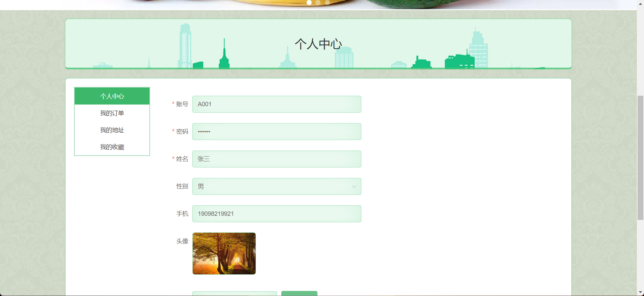Click the scrollbar up arrow
The width and height of the screenshot is (644, 296).
click(x=640, y=4)
